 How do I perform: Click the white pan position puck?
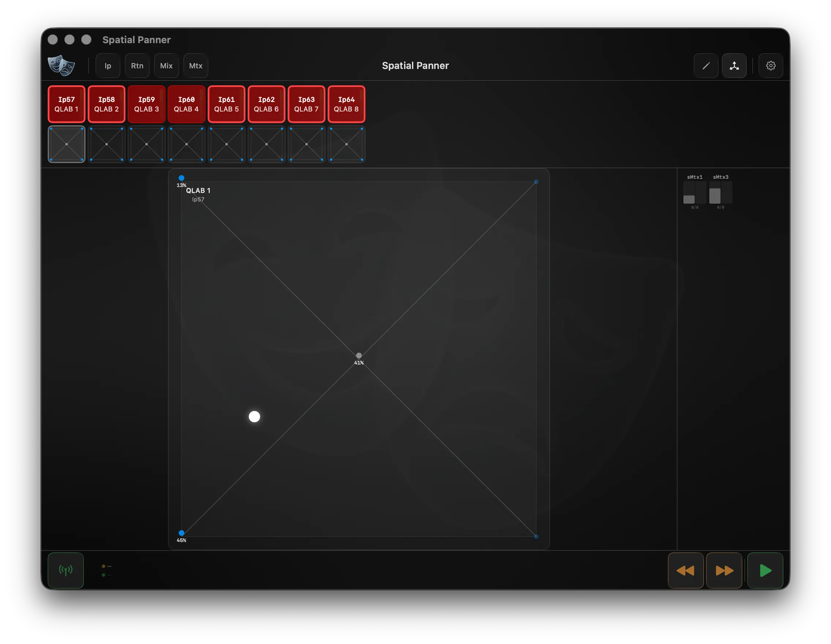coord(254,416)
